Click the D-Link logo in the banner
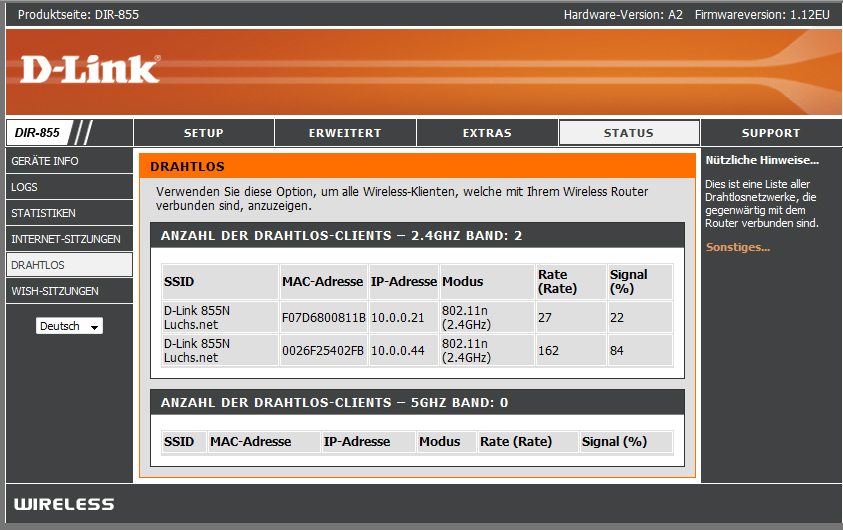Viewport: 843px width, 530px height. [x=90, y=69]
